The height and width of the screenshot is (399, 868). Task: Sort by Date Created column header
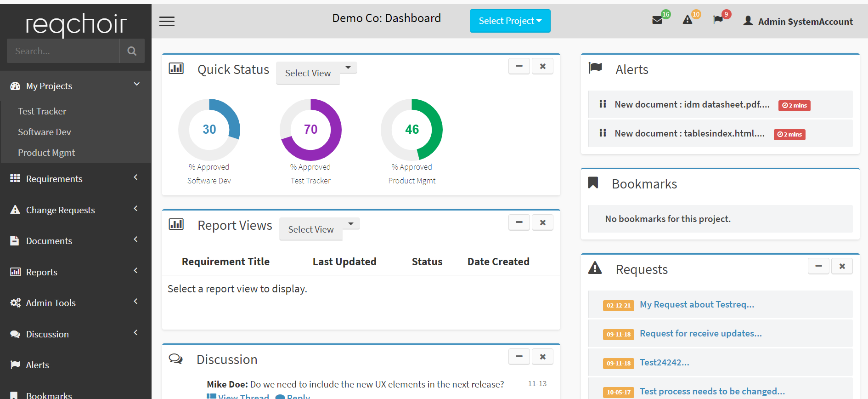[498, 262]
